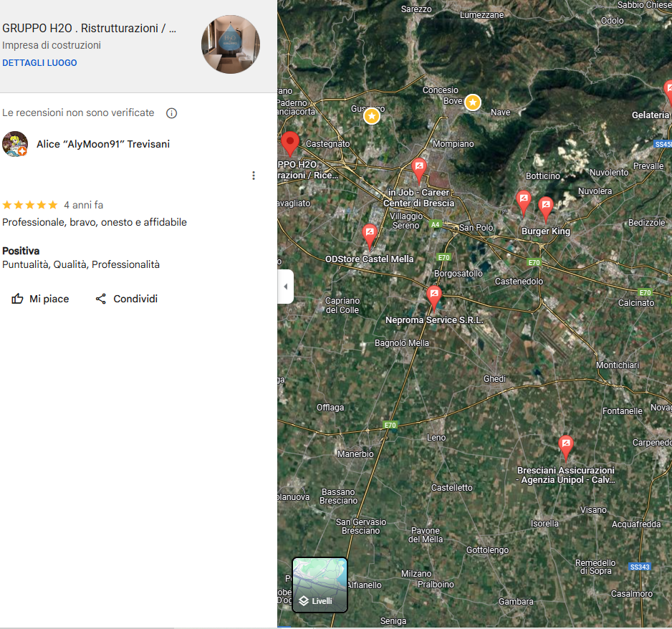Click the "Professionale, bravo, onesto e affidabile" review text

[95, 222]
